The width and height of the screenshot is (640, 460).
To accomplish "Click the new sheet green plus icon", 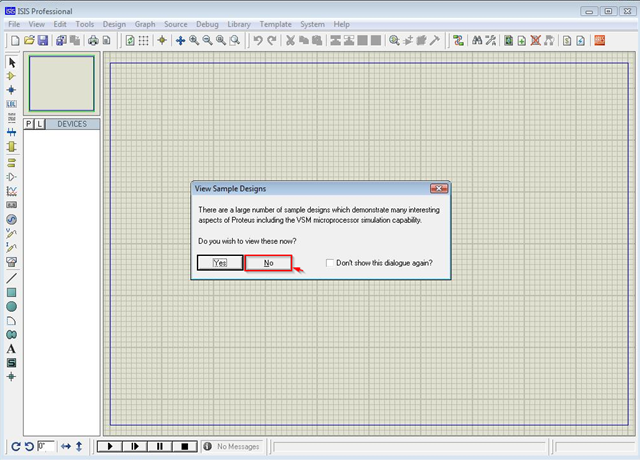I will pos(522,40).
